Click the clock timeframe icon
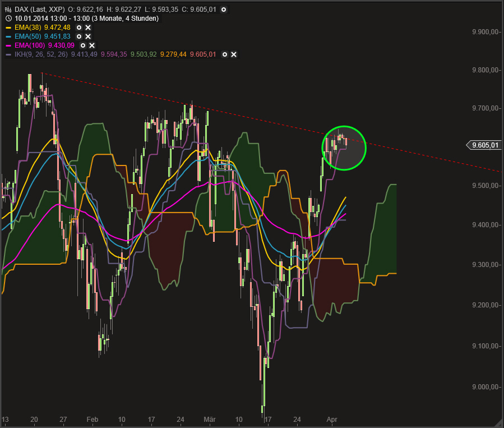The height and width of the screenshot is (428, 504). click(8, 19)
